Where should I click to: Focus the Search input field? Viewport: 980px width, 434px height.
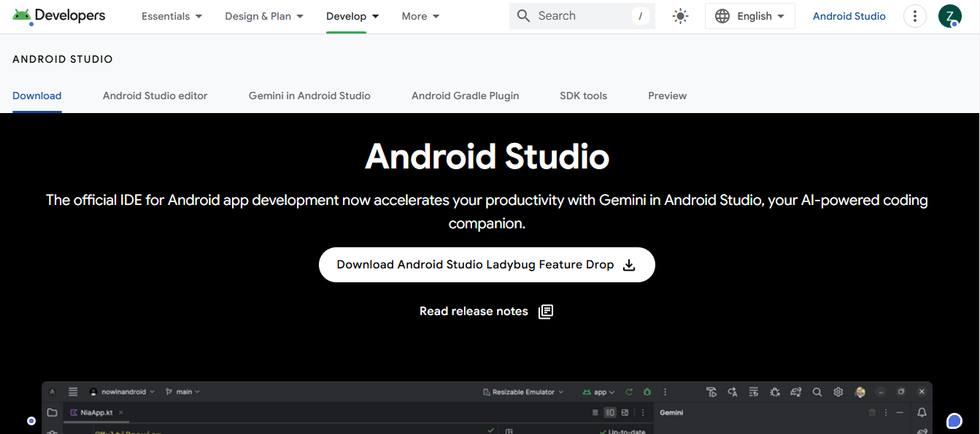582,16
